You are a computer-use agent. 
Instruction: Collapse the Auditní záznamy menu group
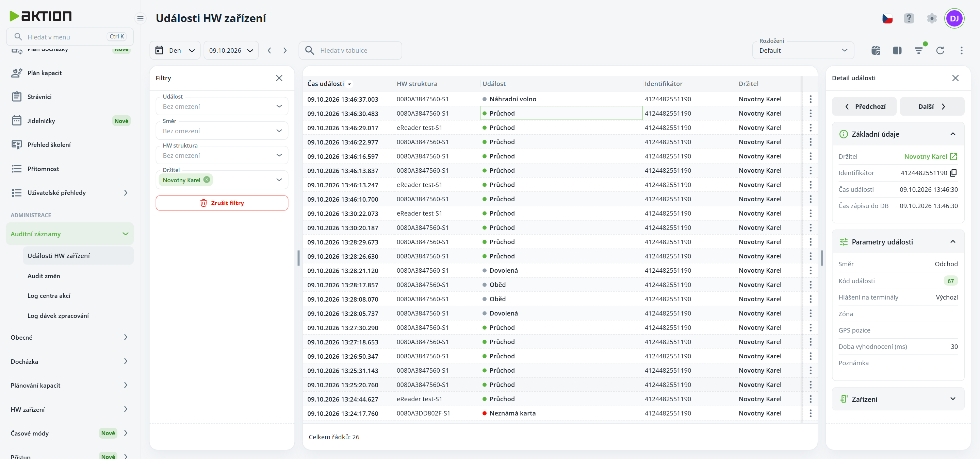point(70,234)
